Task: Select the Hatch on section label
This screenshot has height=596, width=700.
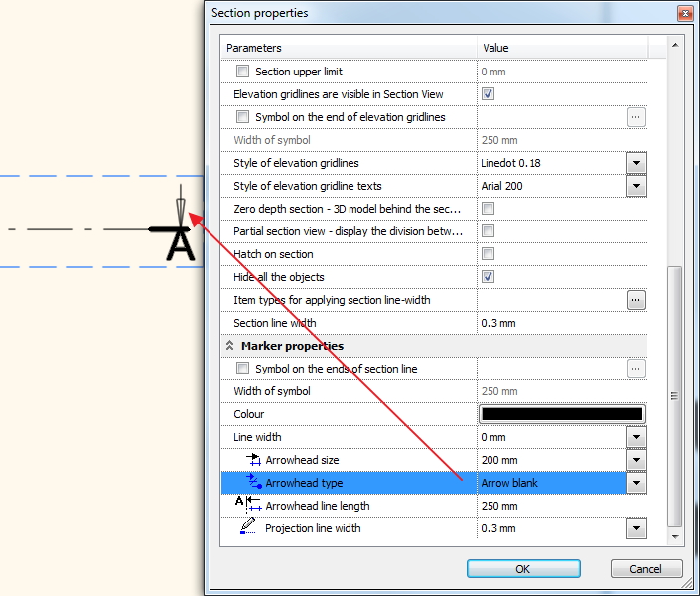Action: click(273, 254)
